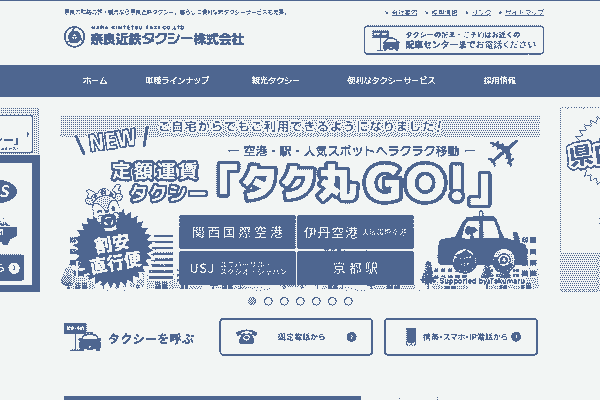Select 伊丹空港 destination on banner
This screenshot has width=600, height=400.
coord(355,232)
